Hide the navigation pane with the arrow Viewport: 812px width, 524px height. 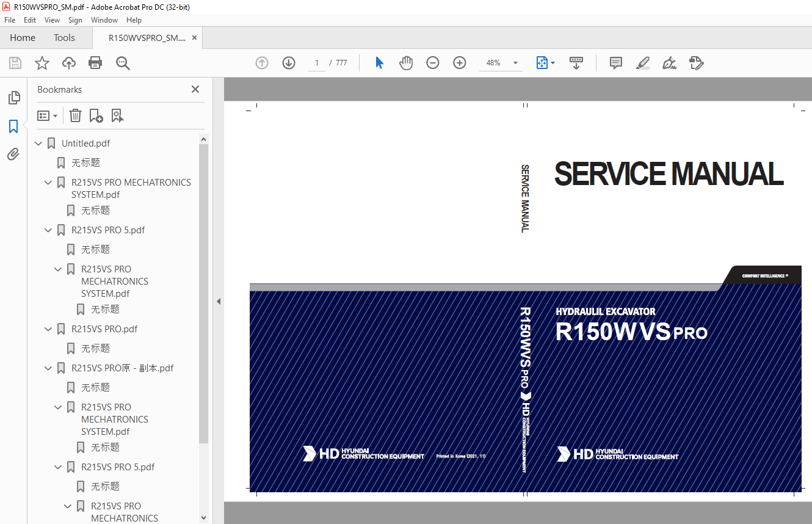219,301
